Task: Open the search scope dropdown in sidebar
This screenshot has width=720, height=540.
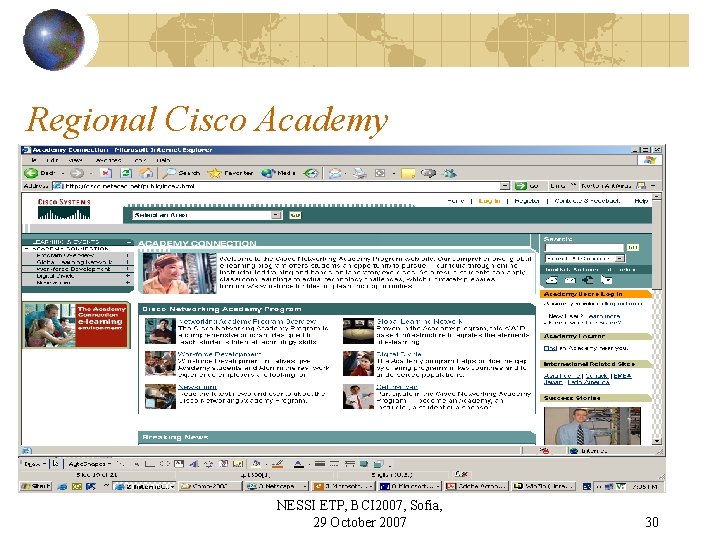Action: pyautogui.click(x=585, y=259)
